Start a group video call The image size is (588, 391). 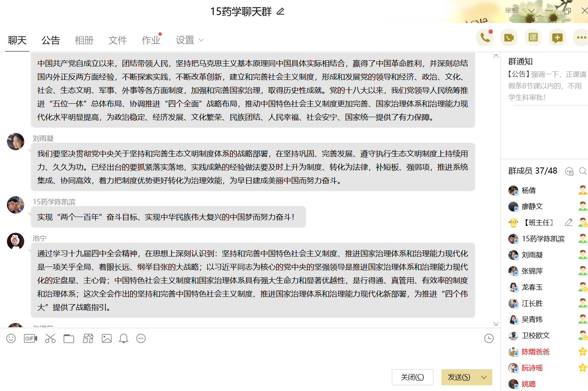(509, 38)
